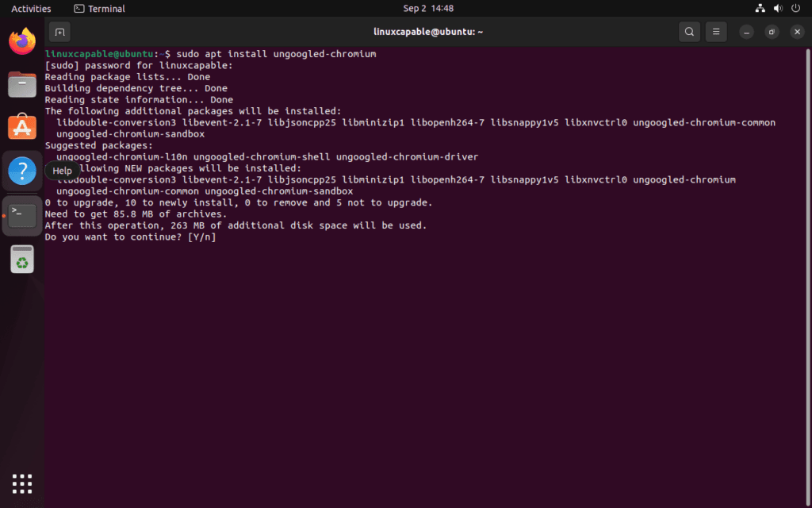This screenshot has height=508, width=812.
Task: Click the power status icon
Action: [795, 8]
